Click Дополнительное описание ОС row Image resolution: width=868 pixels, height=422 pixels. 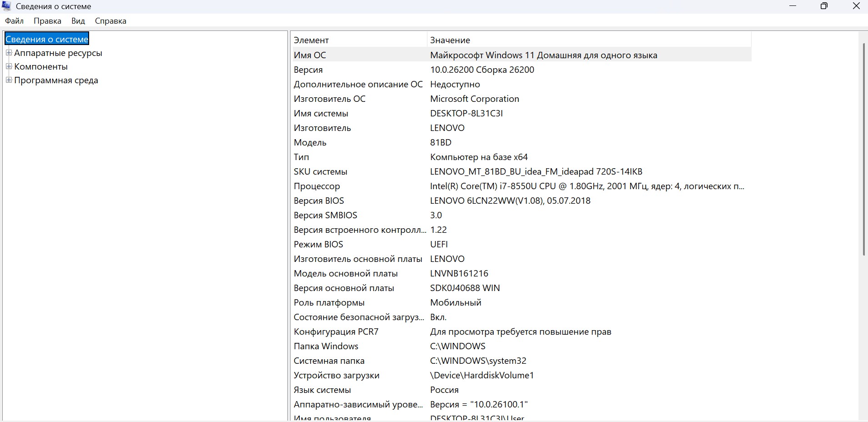pyautogui.click(x=522, y=84)
